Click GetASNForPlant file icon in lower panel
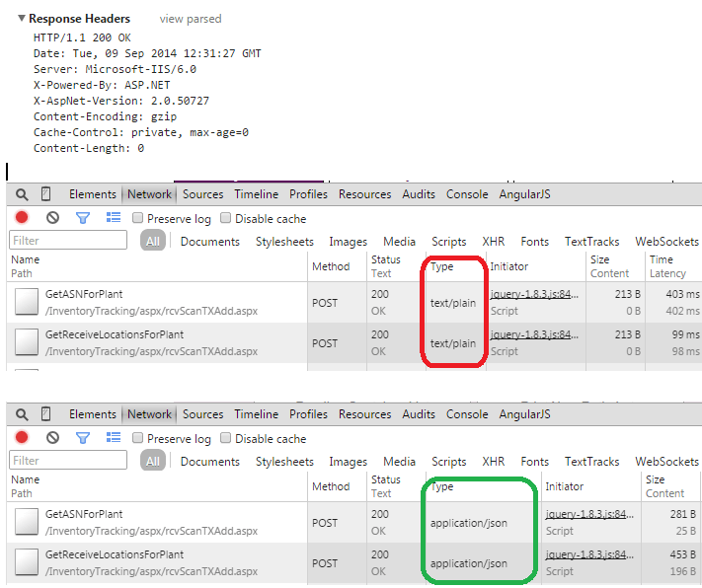Screen dimensions: 702x588 [x=26, y=522]
